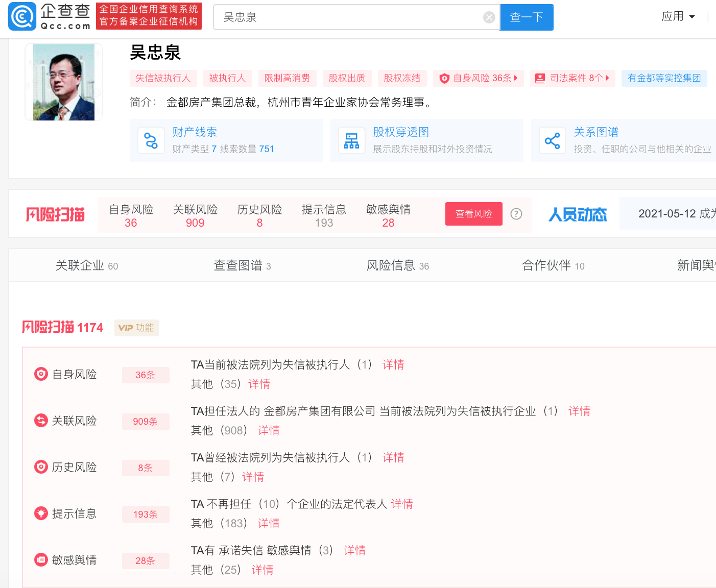Switch to the 合作伙伴 10 tab
716x588 pixels.
click(x=553, y=265)
